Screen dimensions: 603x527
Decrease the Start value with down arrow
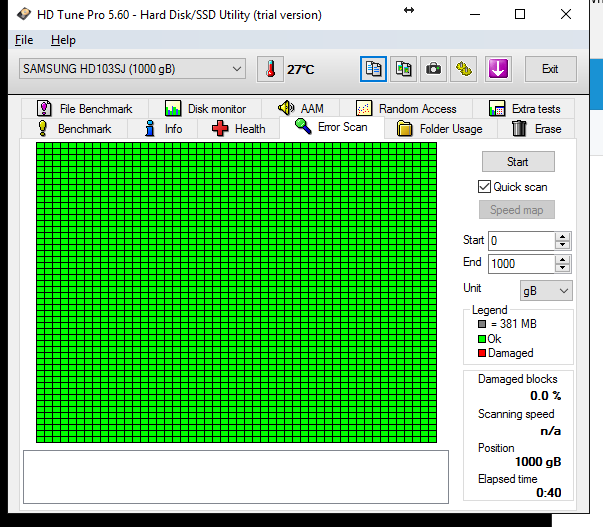pyautogui.click(x=563, y=245)
